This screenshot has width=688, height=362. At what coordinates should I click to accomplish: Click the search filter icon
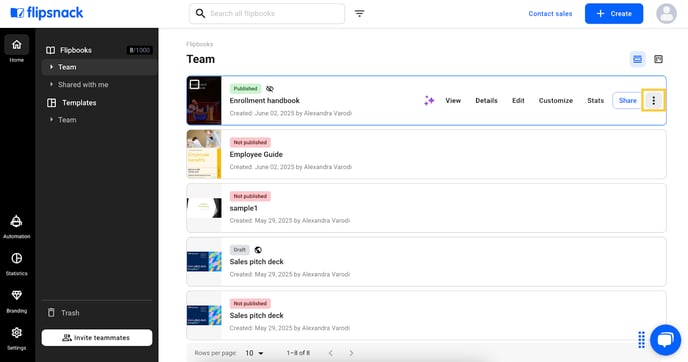(359, 14)
